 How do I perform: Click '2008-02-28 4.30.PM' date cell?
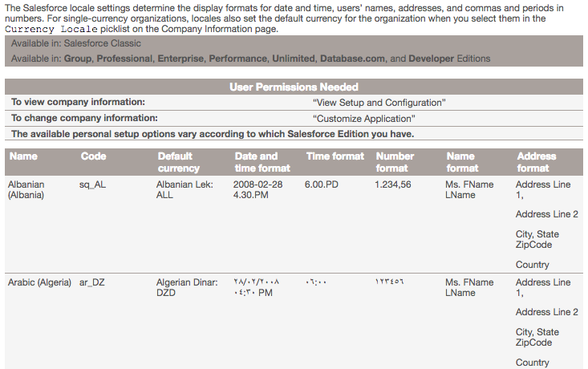tap(258, 190)
